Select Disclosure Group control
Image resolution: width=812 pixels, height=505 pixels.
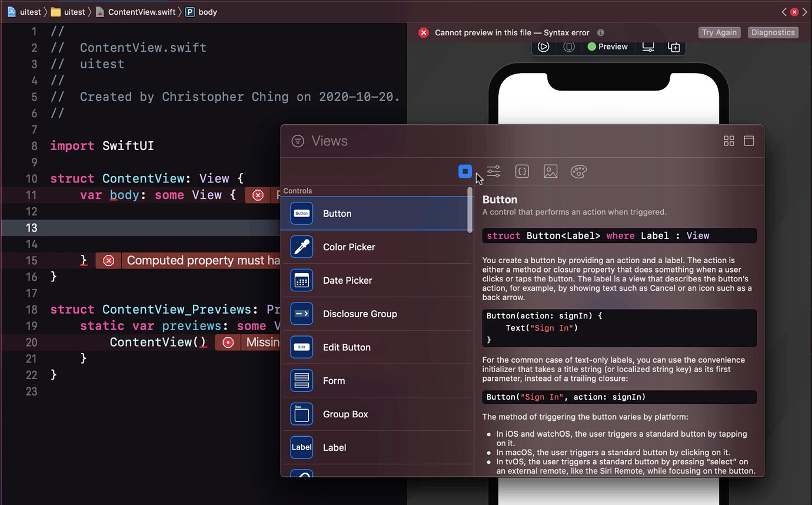pyautogui.click(x=360, y=314)
